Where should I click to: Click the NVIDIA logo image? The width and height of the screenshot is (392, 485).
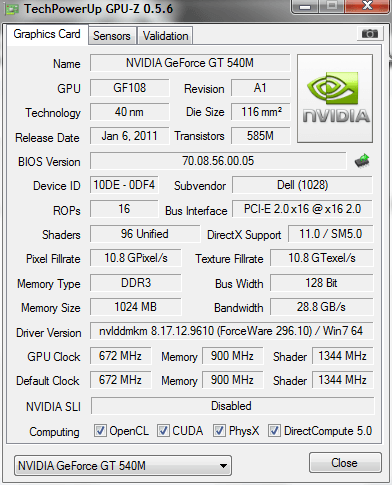[335, 99]
